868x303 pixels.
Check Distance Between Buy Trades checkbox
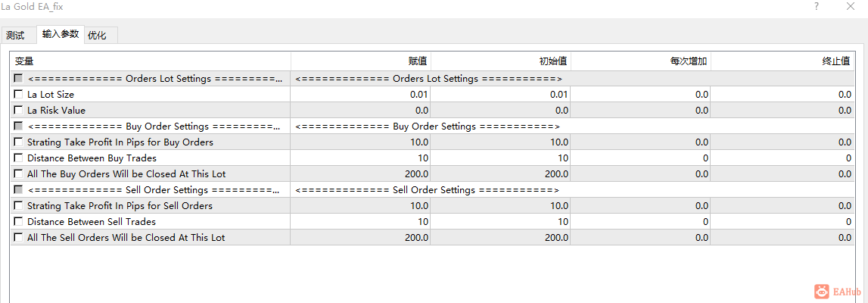click(18, 158)
